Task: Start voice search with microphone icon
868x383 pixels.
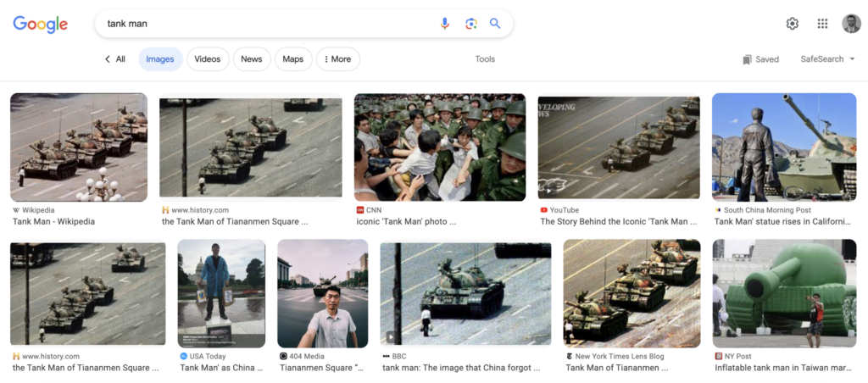Action: (x=445, y=24)
